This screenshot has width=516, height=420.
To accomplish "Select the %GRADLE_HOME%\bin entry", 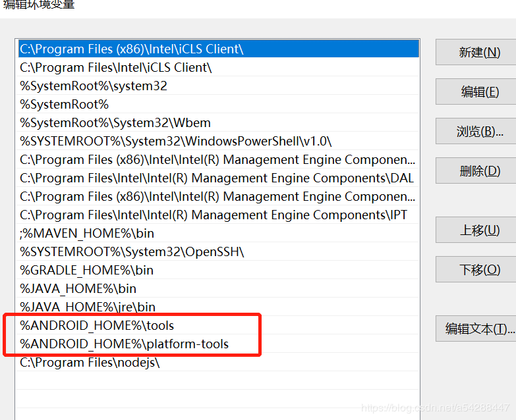I will click(217, 270).
